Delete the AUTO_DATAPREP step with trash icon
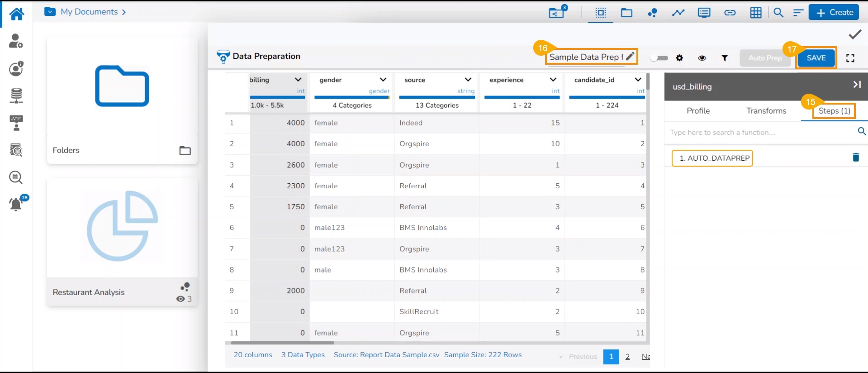 [855, 158]
